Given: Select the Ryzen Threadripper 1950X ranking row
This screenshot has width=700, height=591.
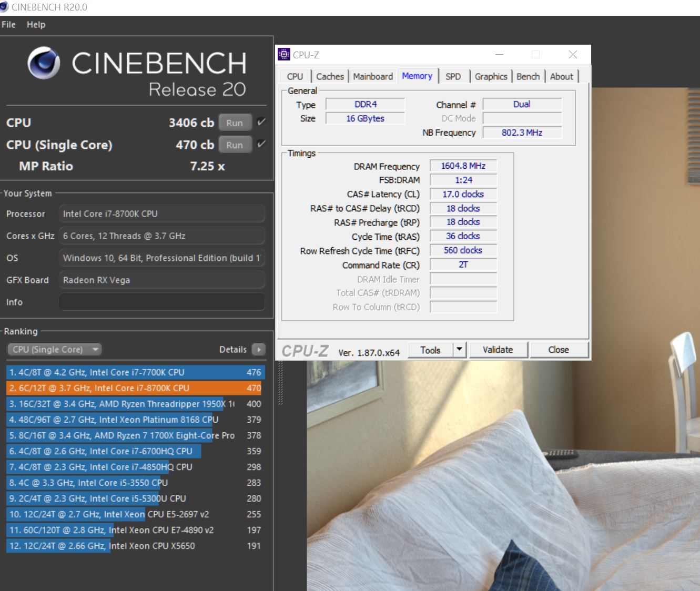Looking at the screenshot, I should pyautogui.click(x=136, y=404).
